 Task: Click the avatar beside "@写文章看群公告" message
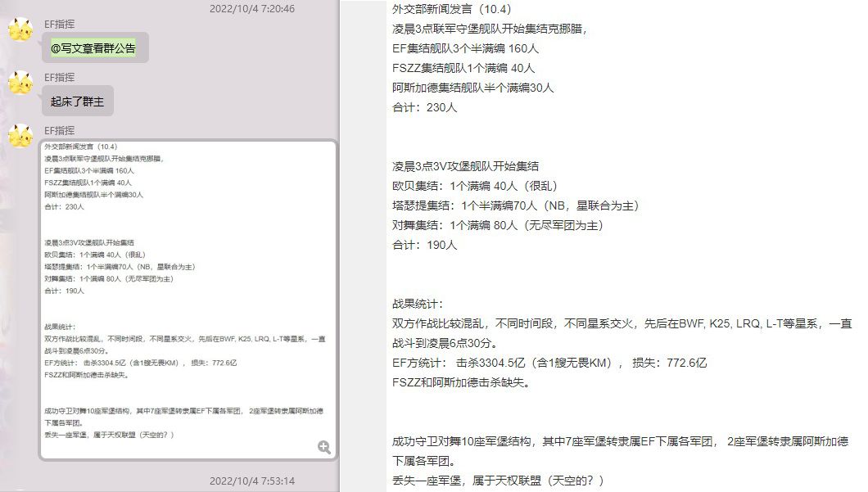pyautogui.click(x=20, y=29)
